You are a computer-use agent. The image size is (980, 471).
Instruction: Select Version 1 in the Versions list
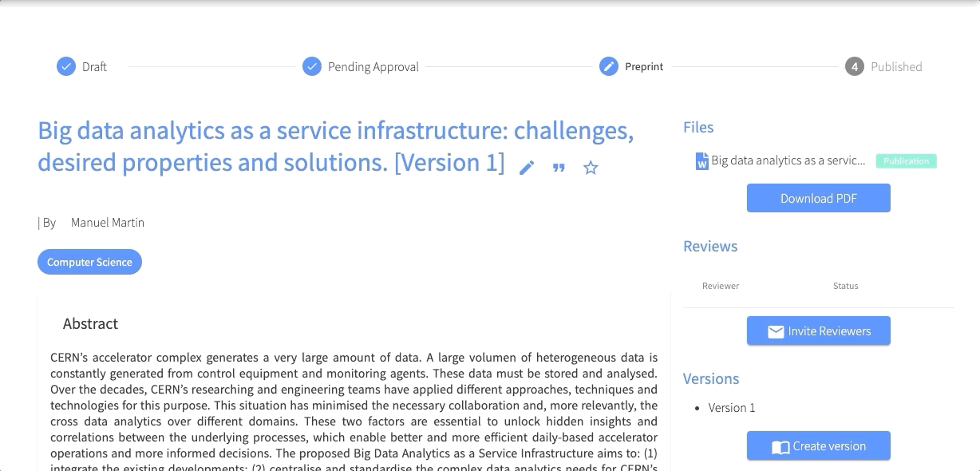(x=731, y=408)
